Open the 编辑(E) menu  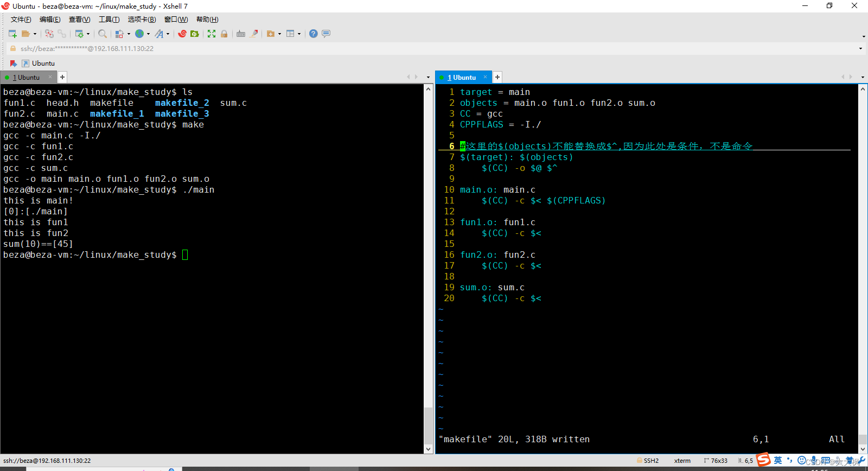(50, 20)
